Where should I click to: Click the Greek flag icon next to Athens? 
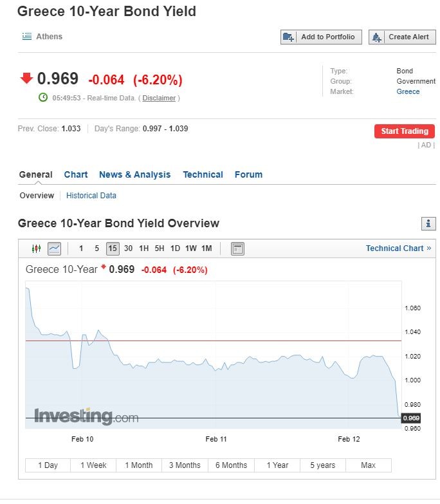[x=26, y=37]
